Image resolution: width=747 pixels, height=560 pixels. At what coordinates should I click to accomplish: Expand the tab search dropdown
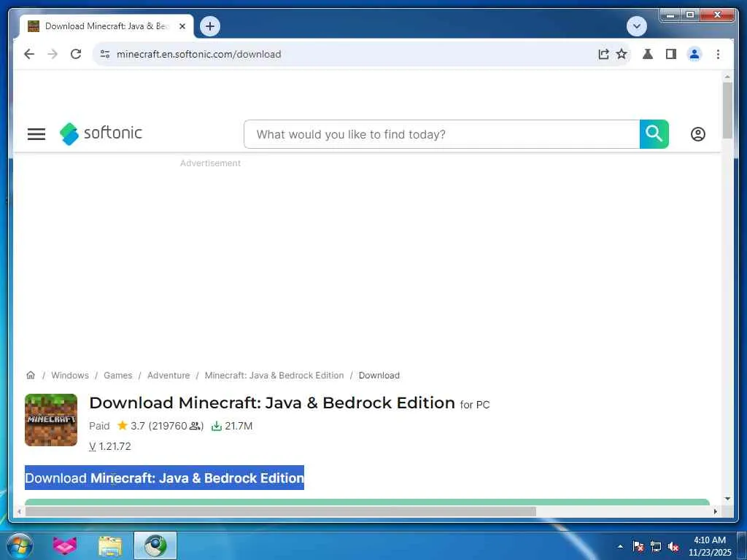click(636, 26)
